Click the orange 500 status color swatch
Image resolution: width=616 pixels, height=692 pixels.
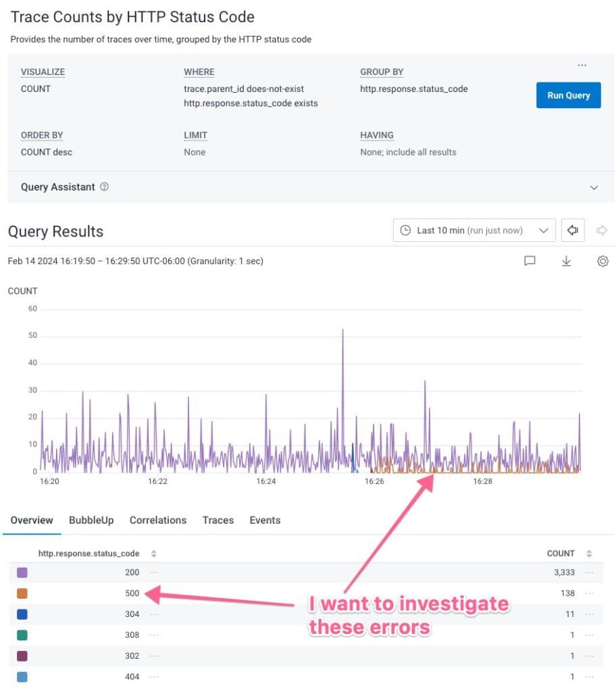tap(22, 593)
